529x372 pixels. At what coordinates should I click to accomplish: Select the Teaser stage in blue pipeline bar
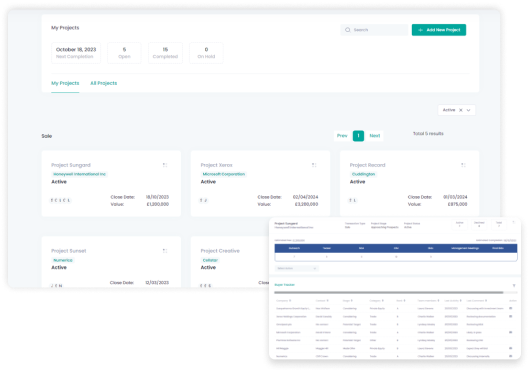point(327,248)
